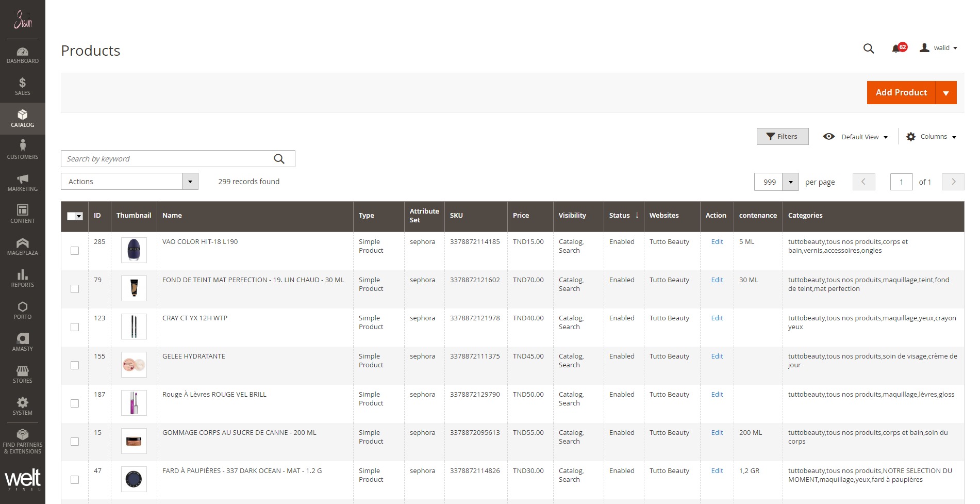980x504 pixels.
Task: Open GOMMAGE CORPS product thumbnail
Action: 134,441
